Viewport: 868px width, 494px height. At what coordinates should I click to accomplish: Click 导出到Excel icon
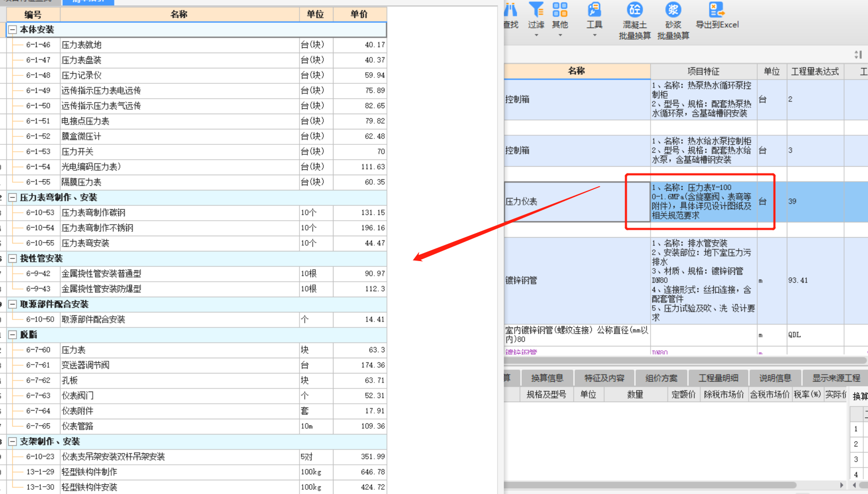[717, 15]
